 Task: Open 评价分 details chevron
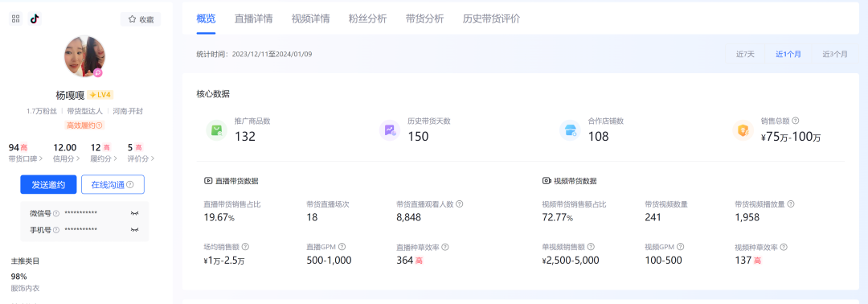(x=152, y=159)
